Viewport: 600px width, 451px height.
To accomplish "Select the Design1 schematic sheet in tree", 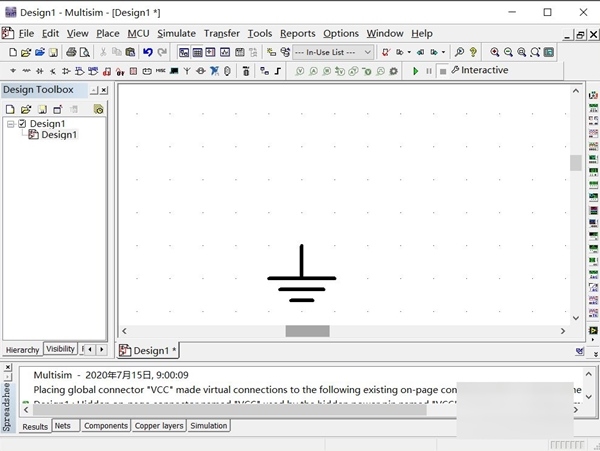I will [58, 135].
